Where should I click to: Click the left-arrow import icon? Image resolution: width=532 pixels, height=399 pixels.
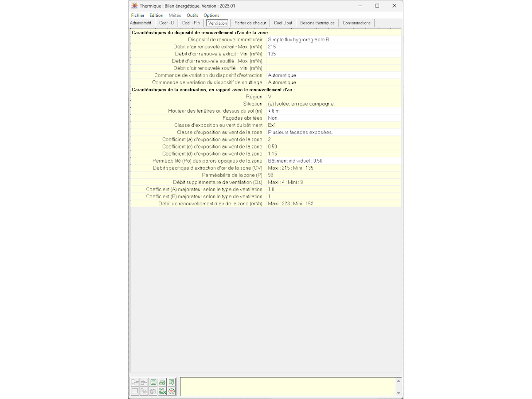coord(135,382)
